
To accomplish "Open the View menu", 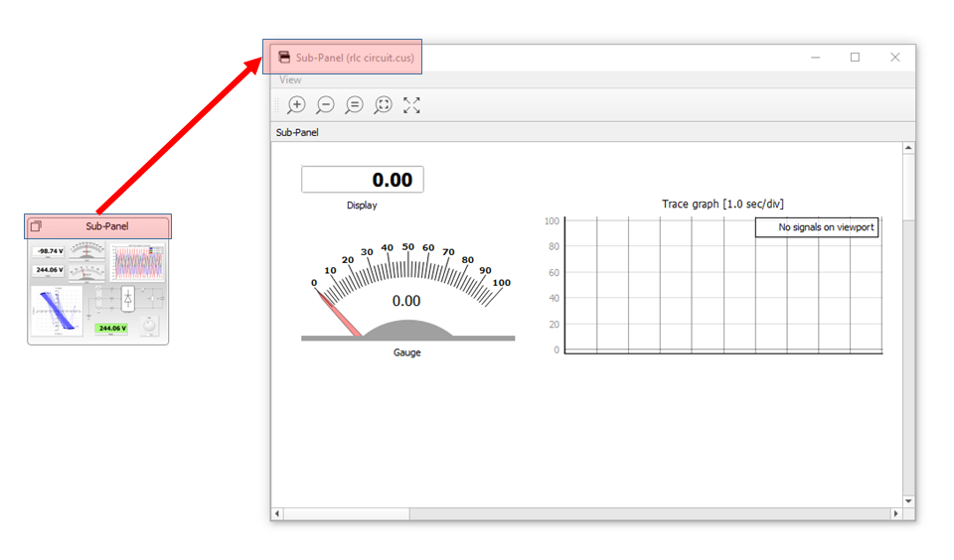I will (290, 80).
